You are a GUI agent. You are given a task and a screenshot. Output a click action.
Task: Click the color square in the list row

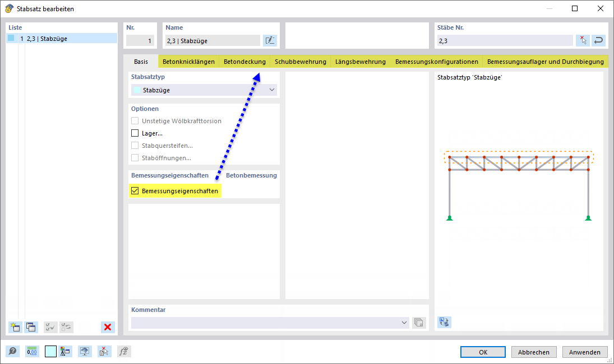[11, 38]
